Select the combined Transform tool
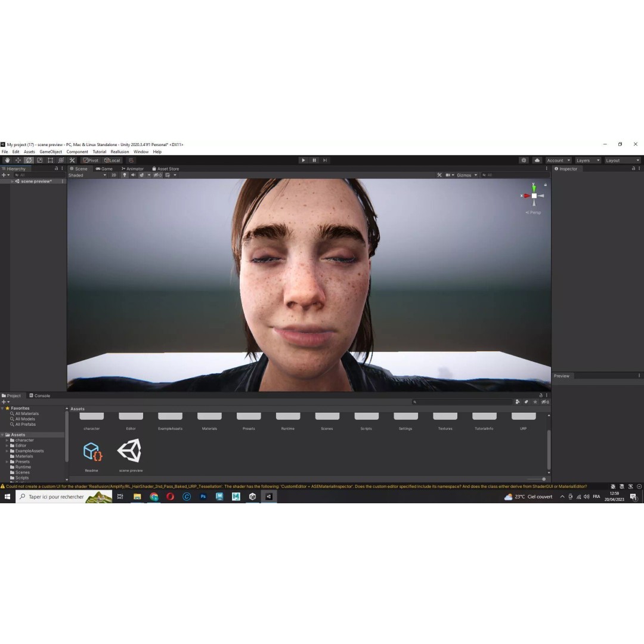Screen dimensions: 644x644 (61, 160)
